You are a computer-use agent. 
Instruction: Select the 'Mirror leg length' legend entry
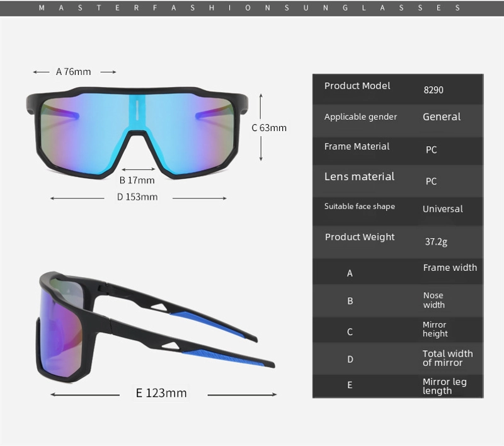coord(444,386)
